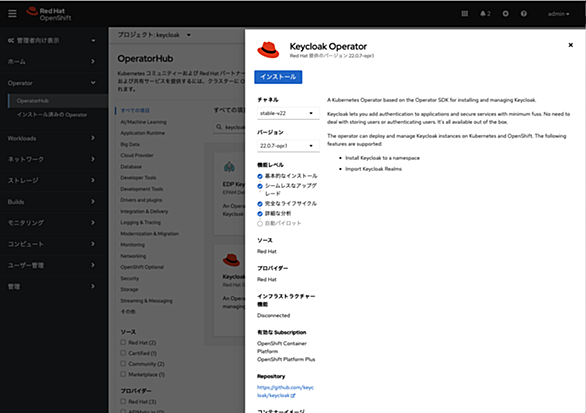586x413 pixels.
Task: Select OperatorHub in the sidebar
Action: click(58, 101)
